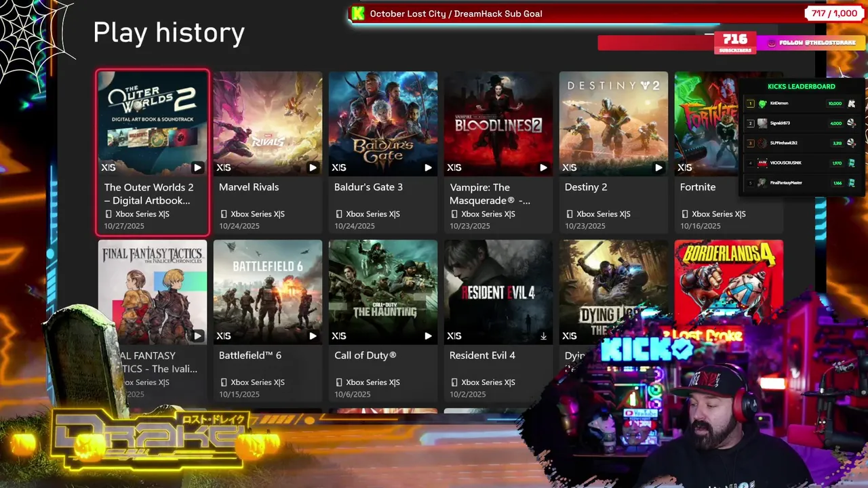This screenshot has height=488, width=868.
Task: Click the 716 Subscribers badge
Action: point(735,42)
